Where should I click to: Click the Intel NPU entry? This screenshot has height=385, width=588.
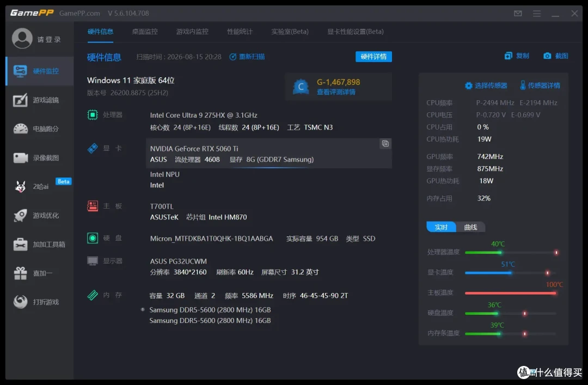tap(164, 174)
